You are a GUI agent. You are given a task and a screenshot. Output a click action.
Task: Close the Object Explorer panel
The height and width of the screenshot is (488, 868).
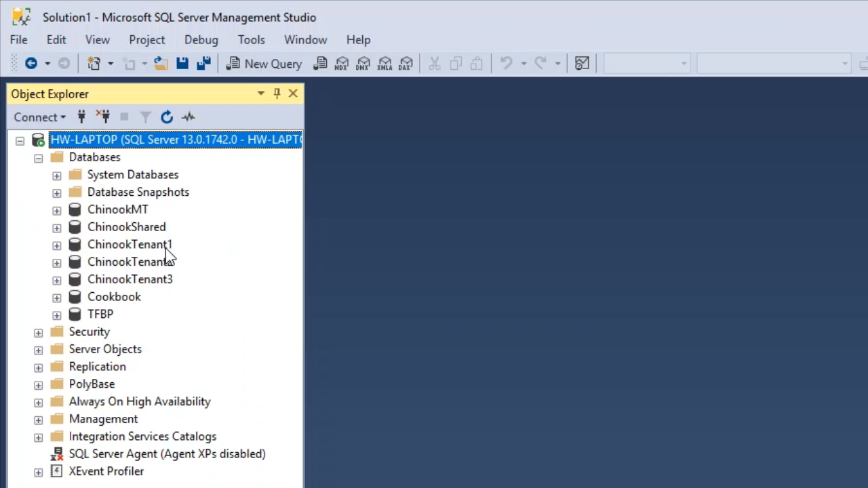(293, 94)
